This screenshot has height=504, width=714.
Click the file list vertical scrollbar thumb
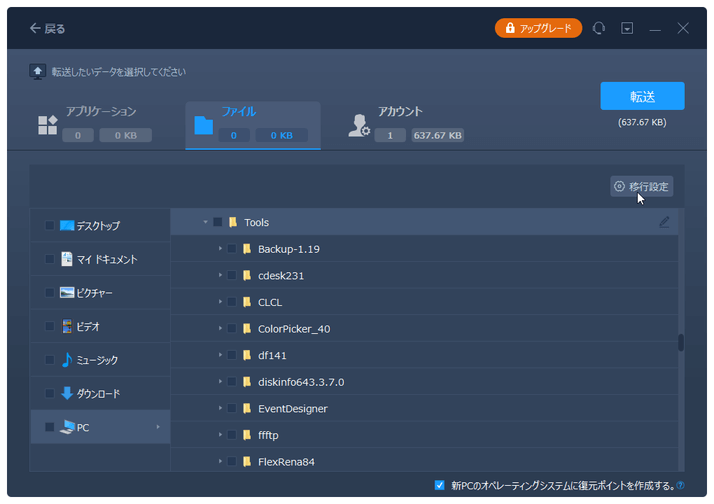click(681, 343)
